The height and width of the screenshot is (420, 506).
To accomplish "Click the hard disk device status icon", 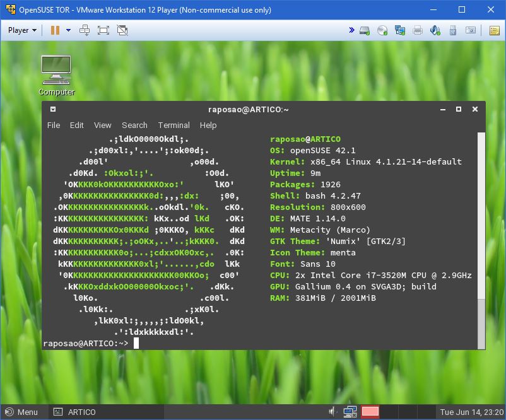I will click(x=363, y=30).
